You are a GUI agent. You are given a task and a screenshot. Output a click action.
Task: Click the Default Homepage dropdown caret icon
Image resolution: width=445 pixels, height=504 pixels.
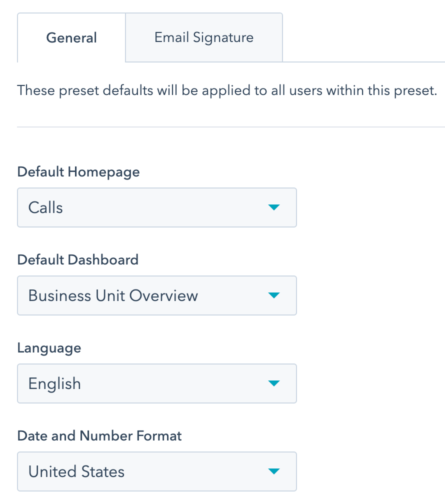(x=274, y=207)
